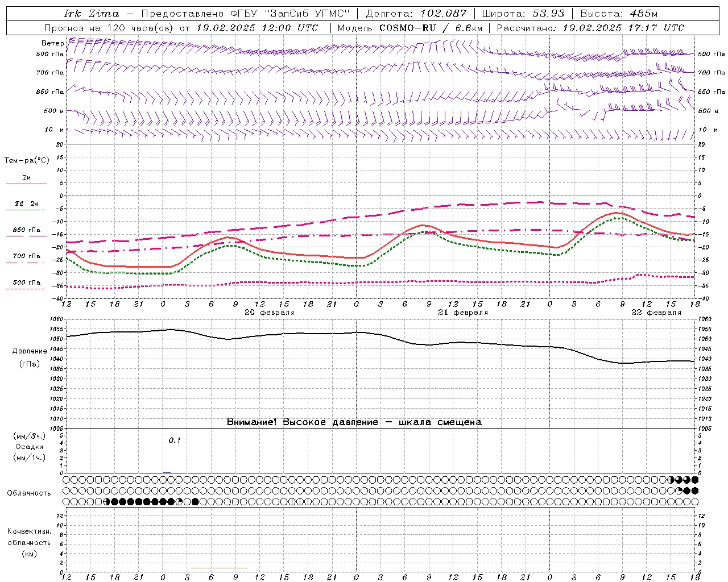Viewport: 728px width, 582px height.
Task: Click the 850 гПа wind level label on left
Action: pos(50,92)
